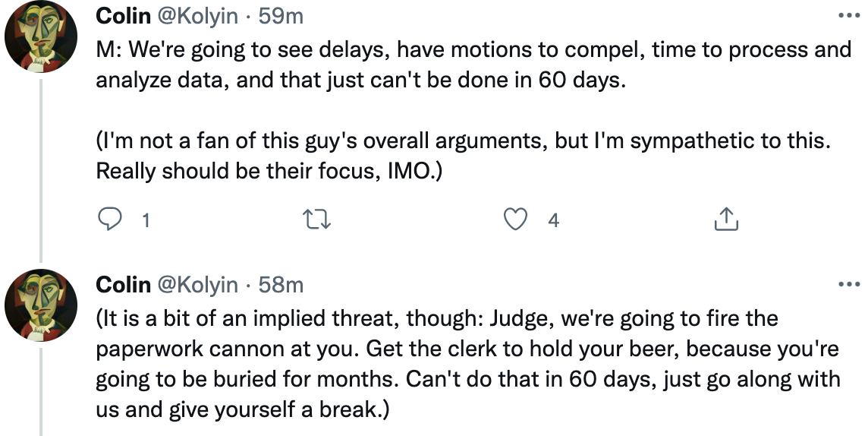Visit @Kolyin handle in second tweet
The height and width of the screenshot is (436, 868).
click(197, 286)
